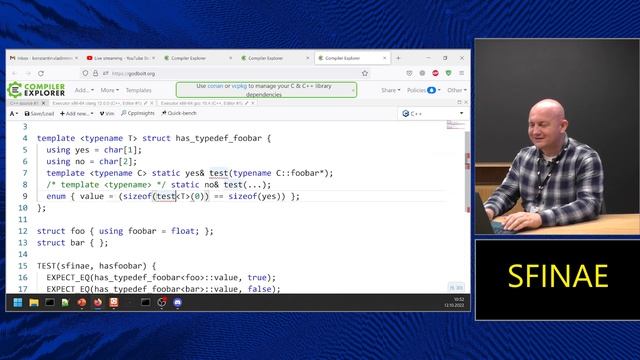
Task: Close the active Compiler Explorer browser tab
Action: (x=384, y=58)
